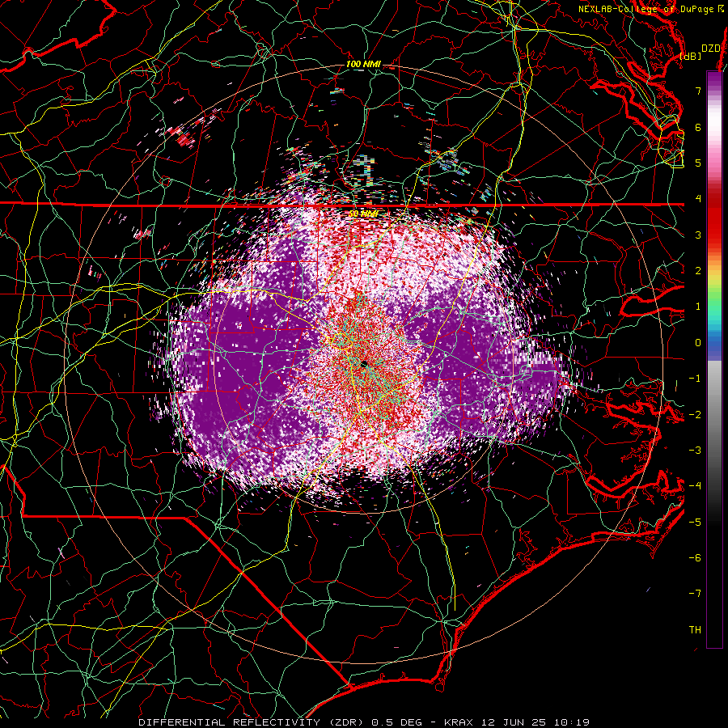This screenshot has height=728, width=728.
Task: Click the "DIFFERENTIAL REFLECTIVITY (ZDR)" product title
Action: click(252, 722)
